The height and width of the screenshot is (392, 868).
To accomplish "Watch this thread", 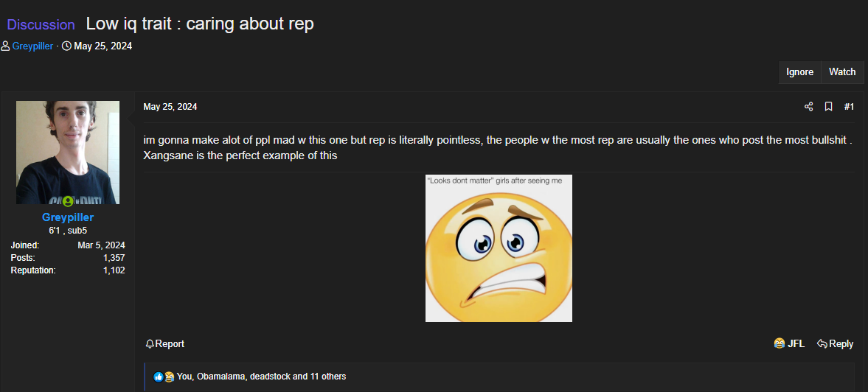I will [x=842, y=72].
